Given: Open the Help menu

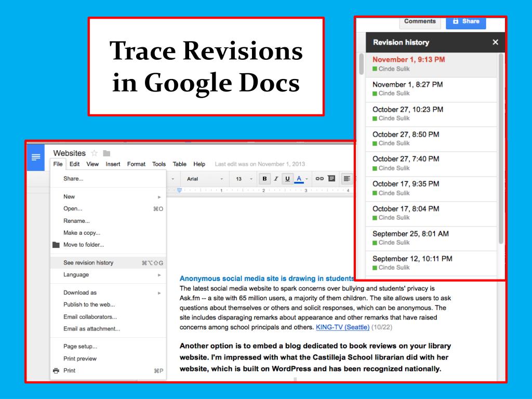Looking at the screenshot, I should click(x=199, y=164).
